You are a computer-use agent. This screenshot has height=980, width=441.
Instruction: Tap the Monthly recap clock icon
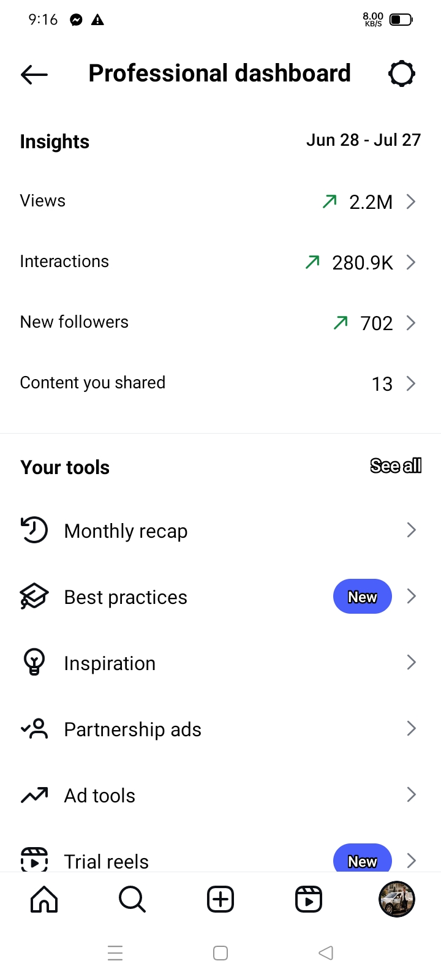tap(34, 530)
